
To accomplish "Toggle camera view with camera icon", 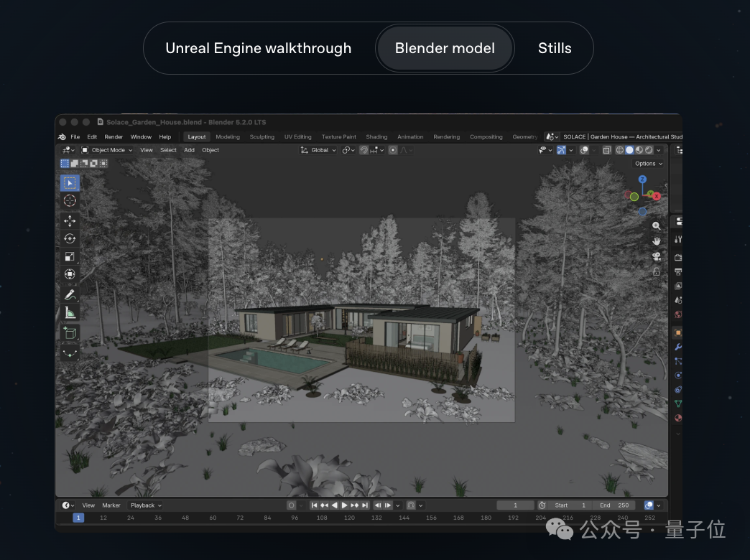I will pyautogui.click(x=657, y=256).
